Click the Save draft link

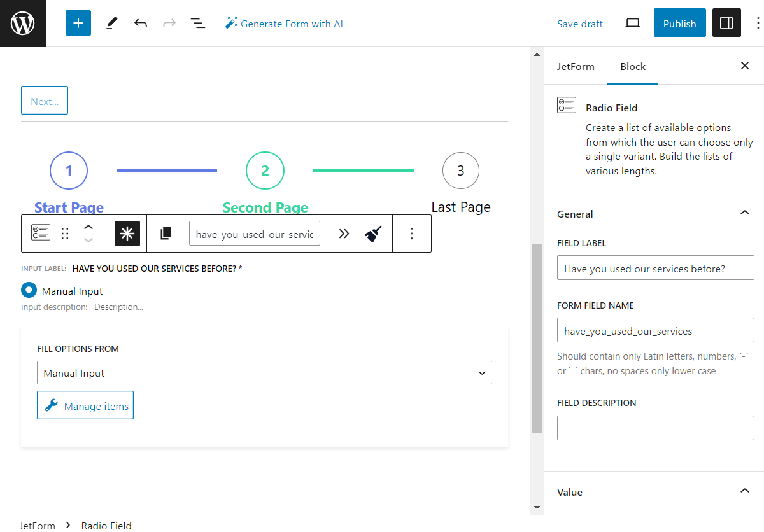(579, 23)
